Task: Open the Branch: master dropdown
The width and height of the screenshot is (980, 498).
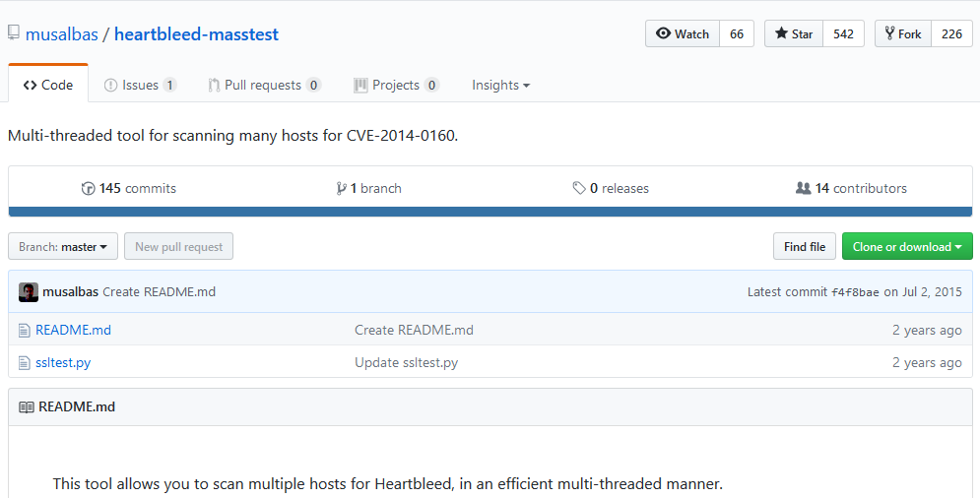Action: point(62,247)
